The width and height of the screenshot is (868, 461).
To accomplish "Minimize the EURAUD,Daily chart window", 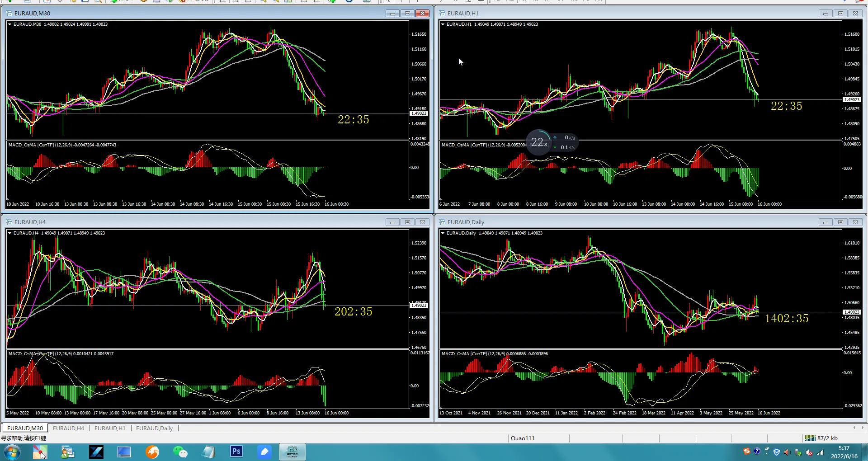I will click(x=826, y=222).
